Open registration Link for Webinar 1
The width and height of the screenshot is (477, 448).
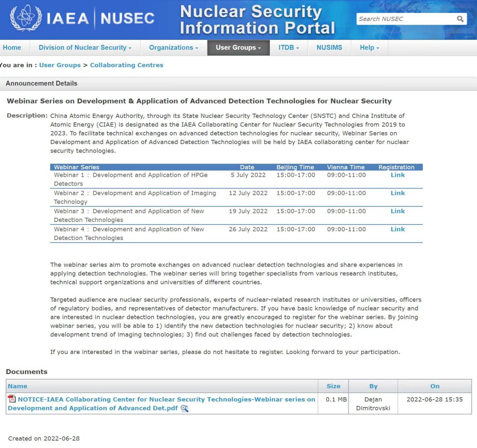[398, 175]
